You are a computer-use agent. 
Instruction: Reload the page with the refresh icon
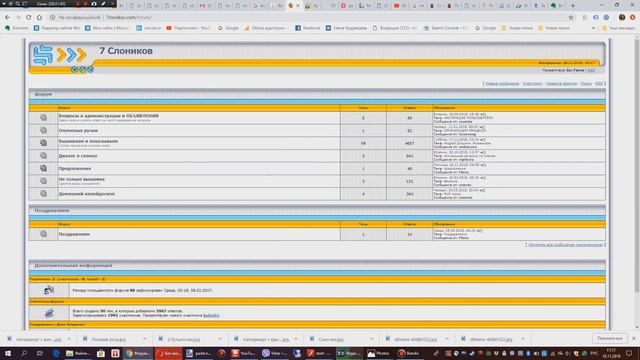29,18
